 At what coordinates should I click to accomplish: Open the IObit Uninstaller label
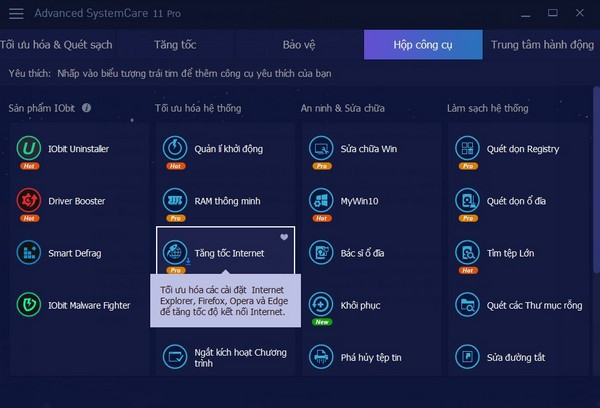(x=78, y=149)
